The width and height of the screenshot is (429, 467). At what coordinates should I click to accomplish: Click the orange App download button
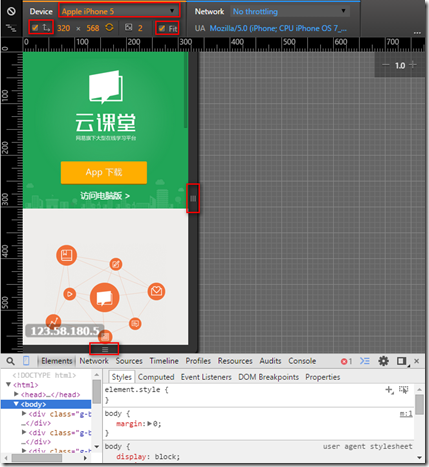pyautogui.click(x=104, y=173)
